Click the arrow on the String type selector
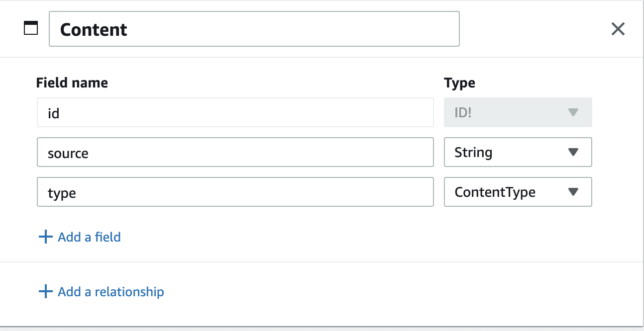Viewport: 644px width, 331px height. pyautogui.click(x=573, y=152)
